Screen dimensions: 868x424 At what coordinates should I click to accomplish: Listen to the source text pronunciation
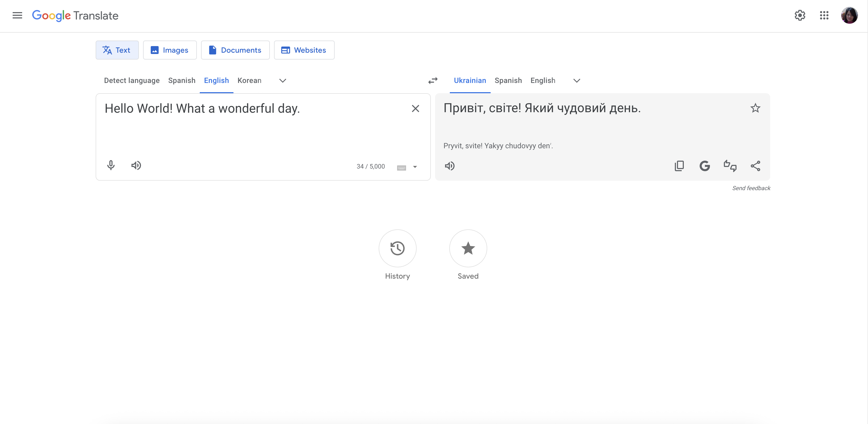click(136, 165)
